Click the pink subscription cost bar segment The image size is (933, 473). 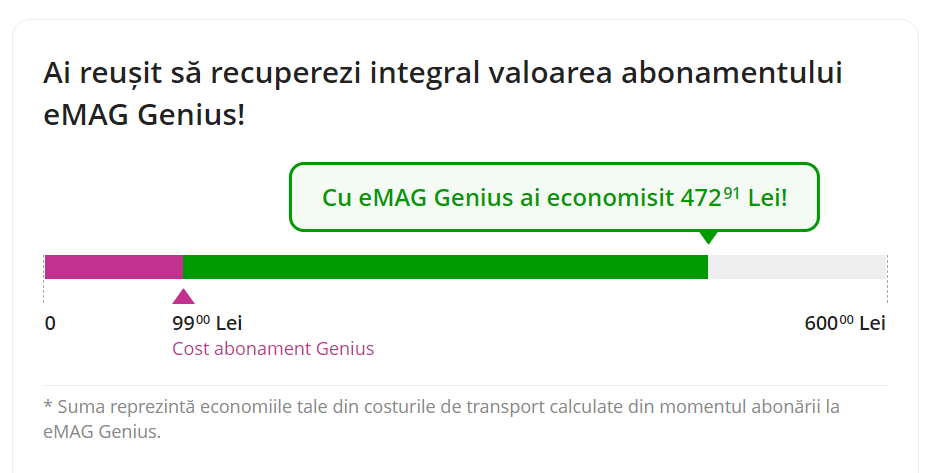[x=114, y=267]
